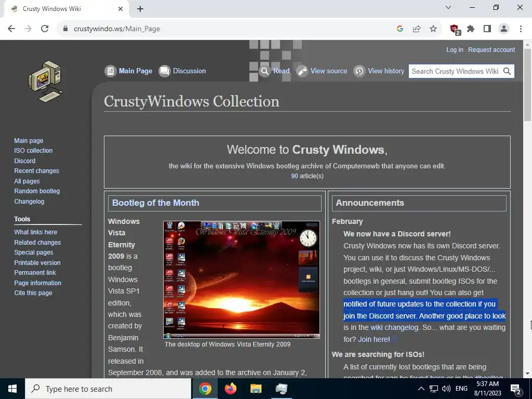Click the padlock site info icon
Screen dimensions: 532x399
pyautogui.click(x=65, y=29)
